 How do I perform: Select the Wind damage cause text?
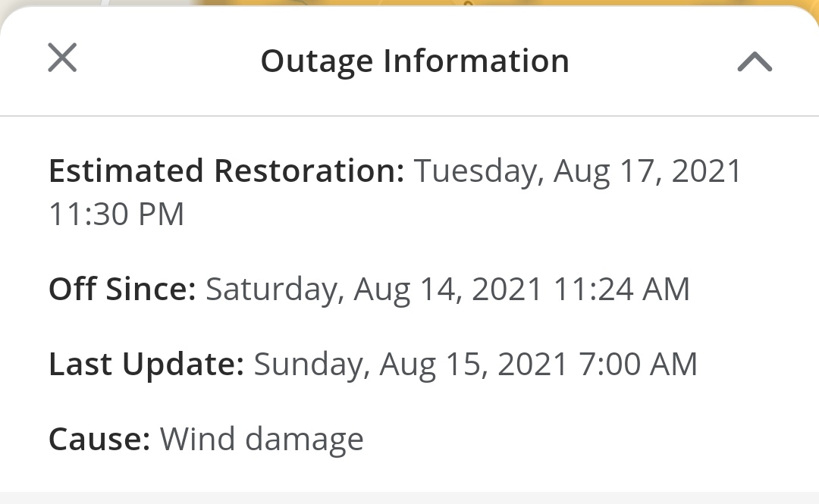click(262, 440)
